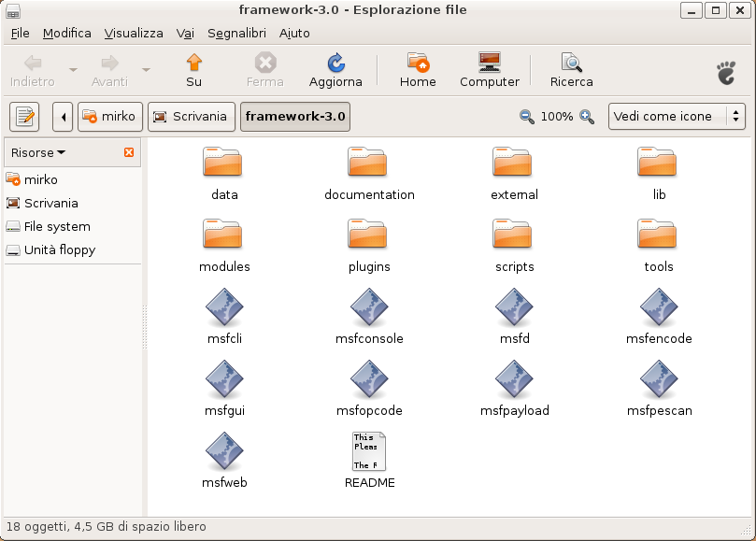The width and height of the screenshot is (756, 541).
Task: Open the Risorse side pane dropdown
Action: pos(38,153)
